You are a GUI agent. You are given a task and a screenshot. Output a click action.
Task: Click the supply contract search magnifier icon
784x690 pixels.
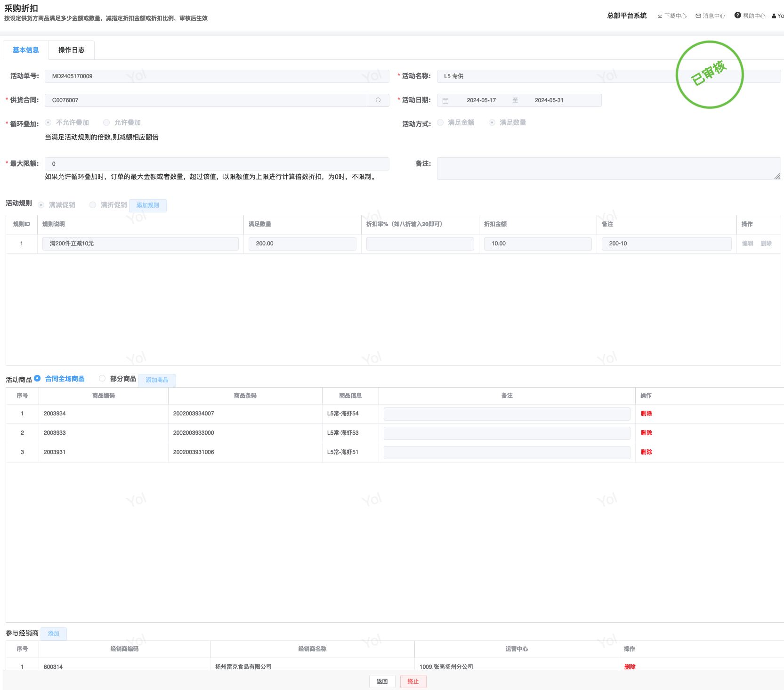pos(378,100)
